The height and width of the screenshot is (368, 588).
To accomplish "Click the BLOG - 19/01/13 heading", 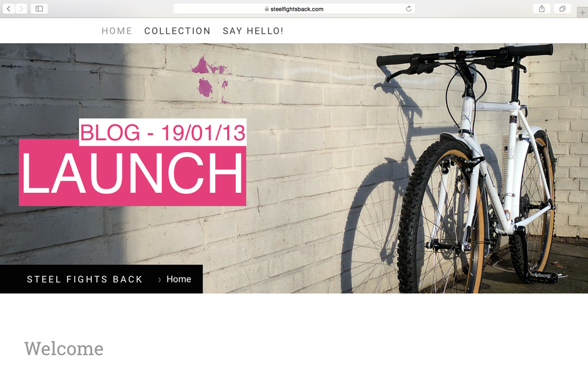I will [163, 133].
